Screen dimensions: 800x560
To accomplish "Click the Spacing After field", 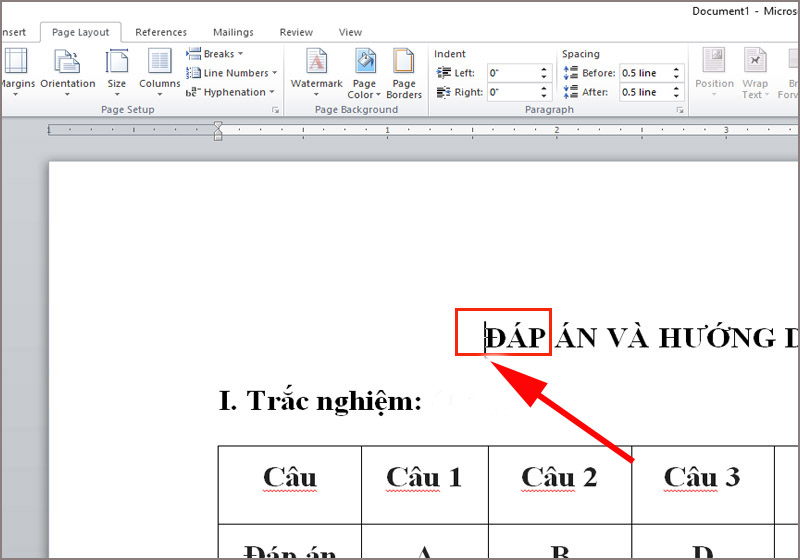I will coord(645,92).
